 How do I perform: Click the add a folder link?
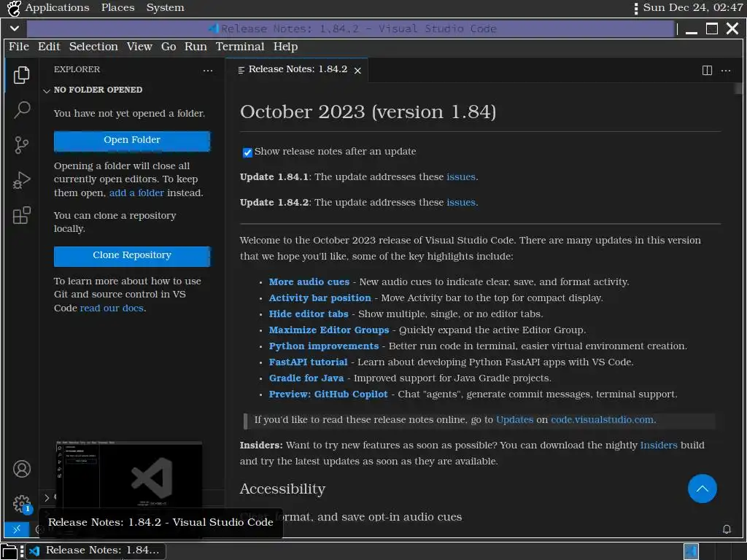click(136, 192)
